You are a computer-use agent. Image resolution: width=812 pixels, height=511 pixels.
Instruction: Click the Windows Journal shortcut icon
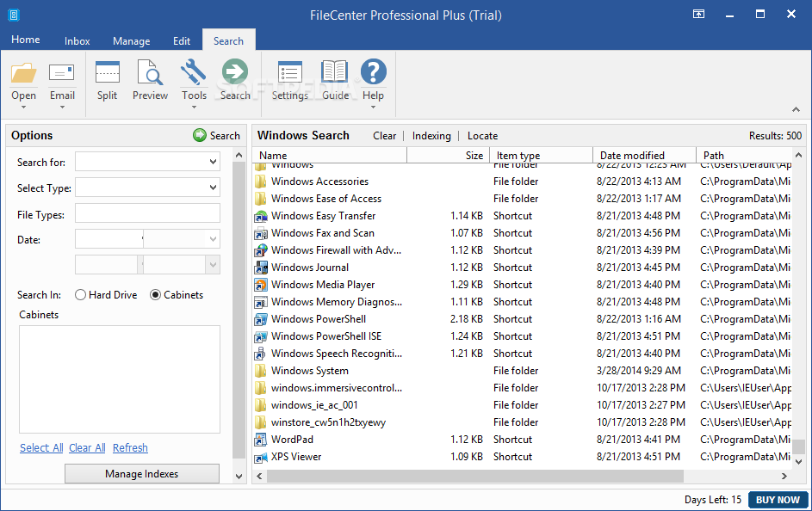coord(261,268)
